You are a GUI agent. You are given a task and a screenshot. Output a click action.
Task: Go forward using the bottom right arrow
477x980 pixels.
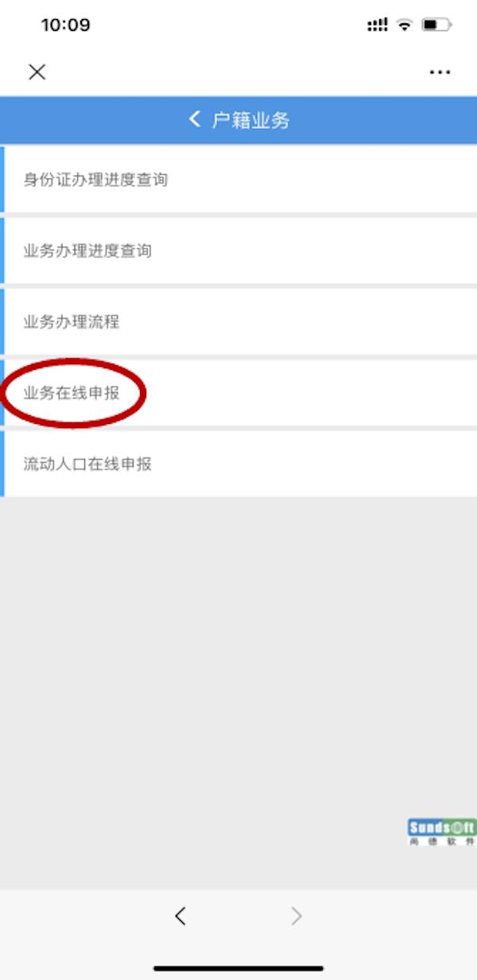[297, 916]
